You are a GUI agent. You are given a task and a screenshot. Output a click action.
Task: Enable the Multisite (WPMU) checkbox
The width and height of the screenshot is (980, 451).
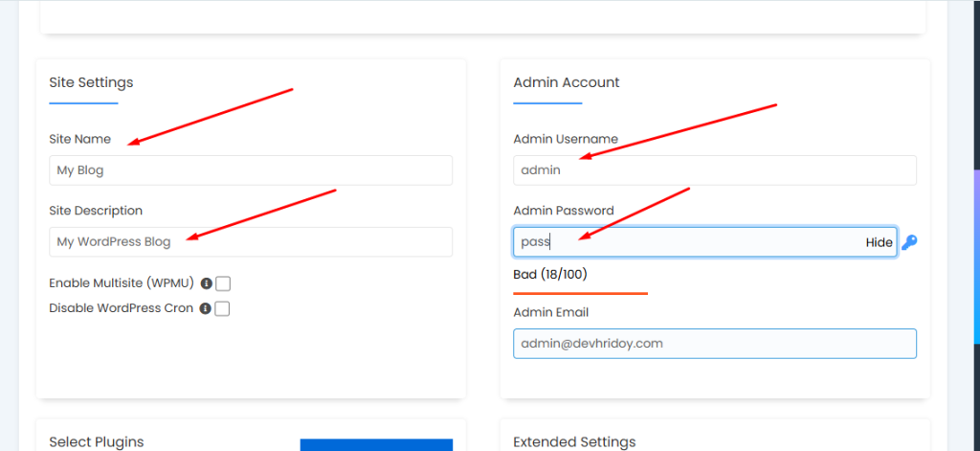(x=223, y=283)
